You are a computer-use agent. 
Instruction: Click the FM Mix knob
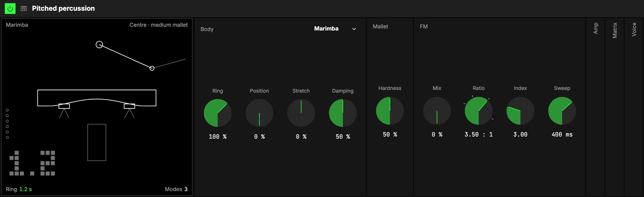point(437,111)
